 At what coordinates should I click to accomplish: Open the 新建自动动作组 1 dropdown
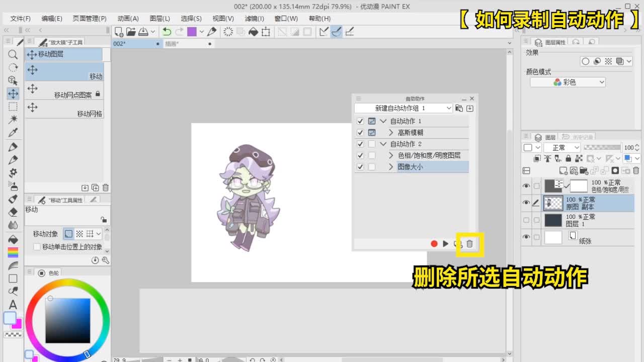pyautogui.click(x=404, y=108)
